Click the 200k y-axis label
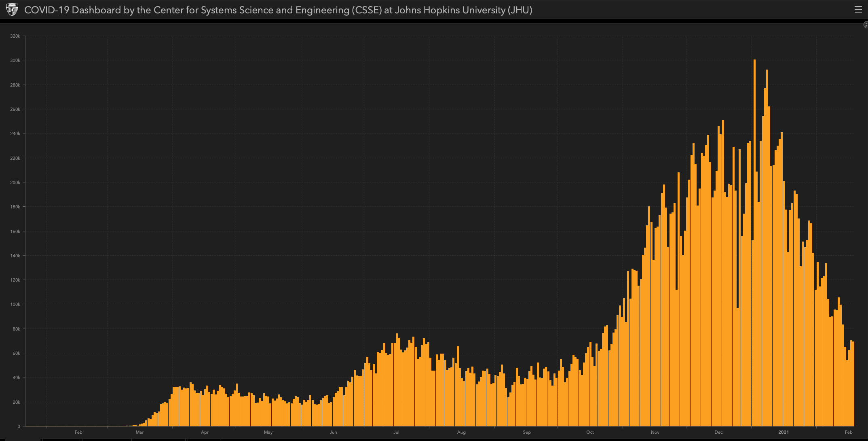 [x=15, y=182]
